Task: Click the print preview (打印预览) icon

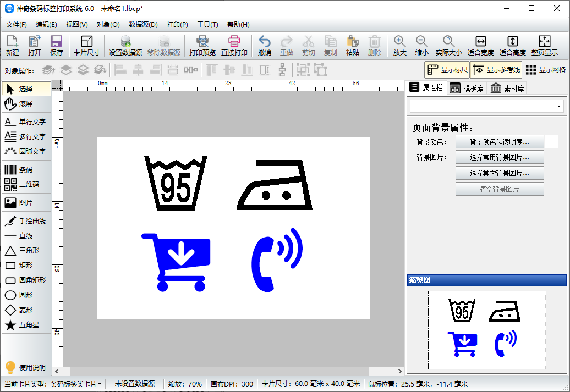Action: click(202, 46)
